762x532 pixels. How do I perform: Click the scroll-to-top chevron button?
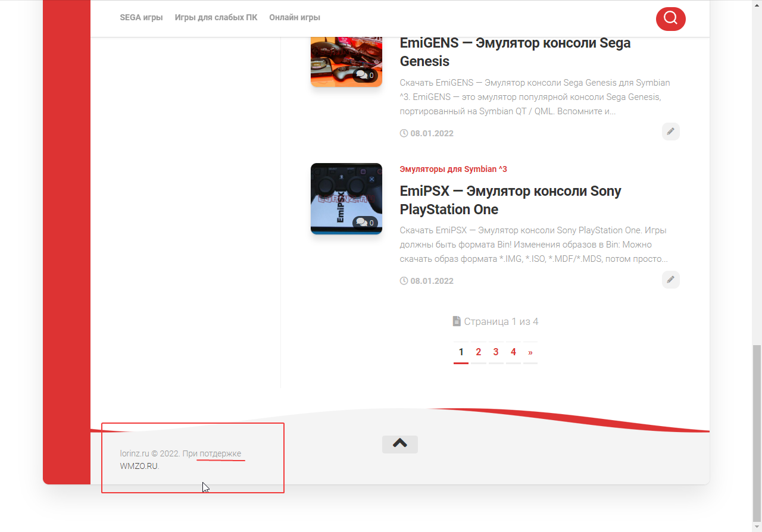[x=399, y=444]
